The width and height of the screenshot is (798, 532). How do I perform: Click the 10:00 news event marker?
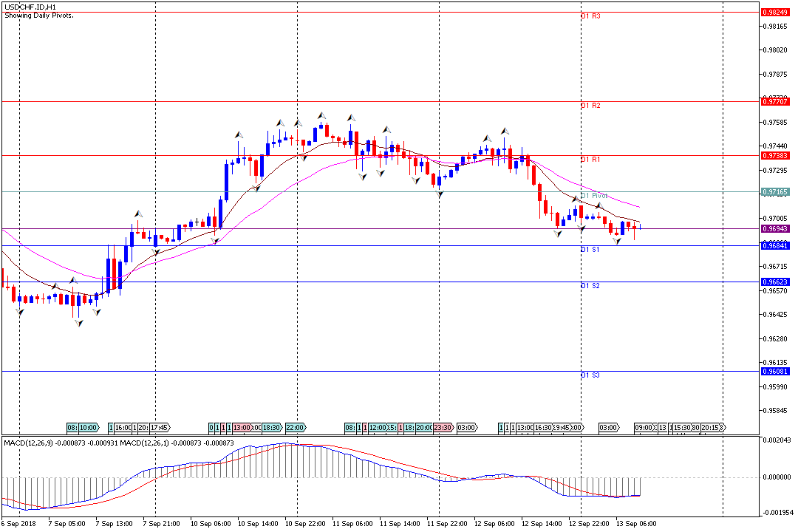(x=89, y=428)
